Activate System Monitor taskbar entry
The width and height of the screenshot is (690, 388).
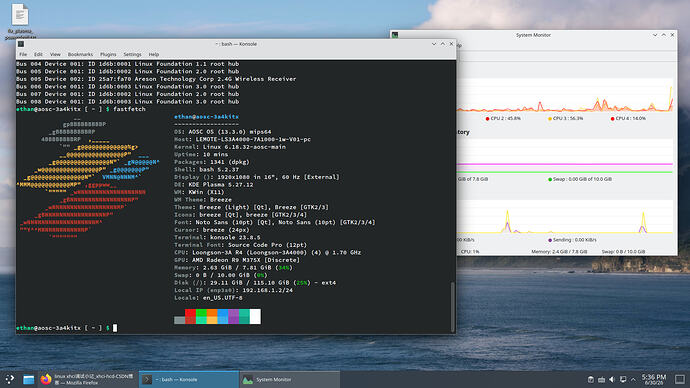click(290, 379)
